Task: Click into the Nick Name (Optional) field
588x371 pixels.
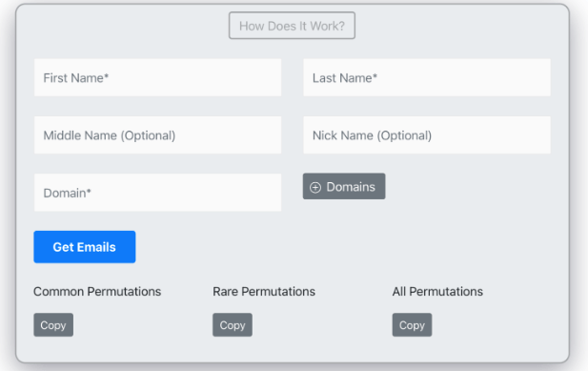Action: coord(427,135)
